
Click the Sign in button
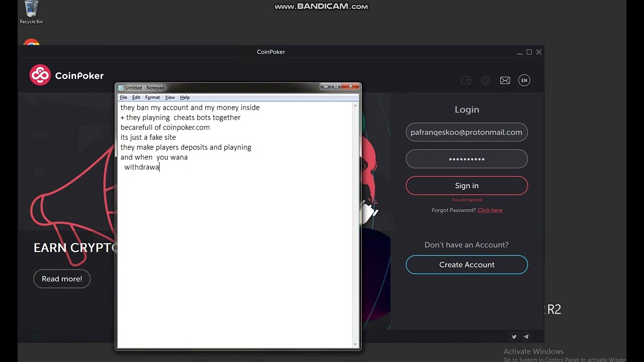point(467,186)
